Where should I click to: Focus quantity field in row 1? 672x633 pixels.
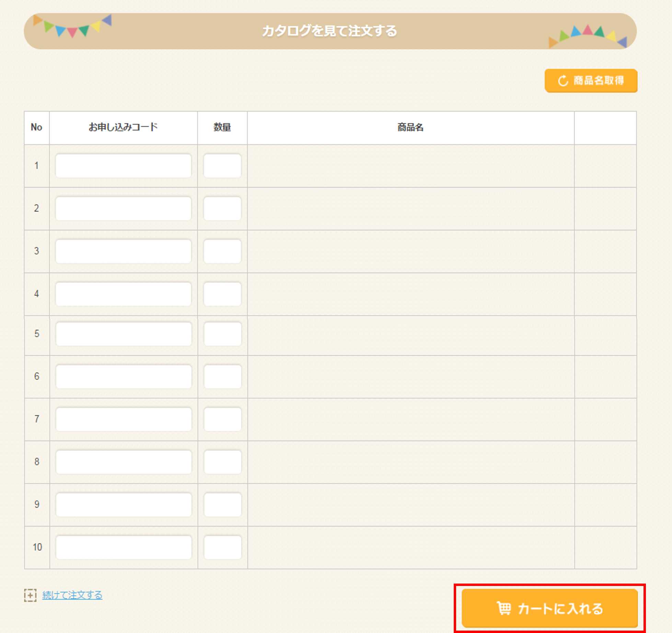click(x=222, y=166)
